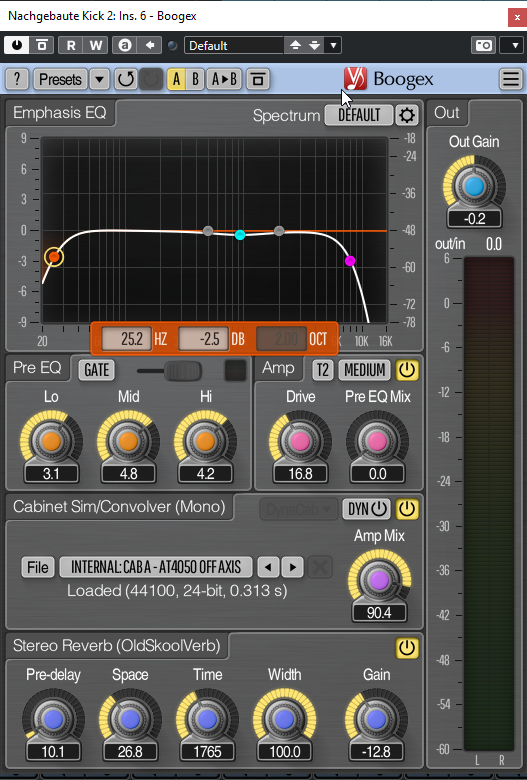Select Stereo Reverb (OldSkoolVerb) tab
This screenshot has width=527, height=780.
pyautogui.click(x=117, y=646)
